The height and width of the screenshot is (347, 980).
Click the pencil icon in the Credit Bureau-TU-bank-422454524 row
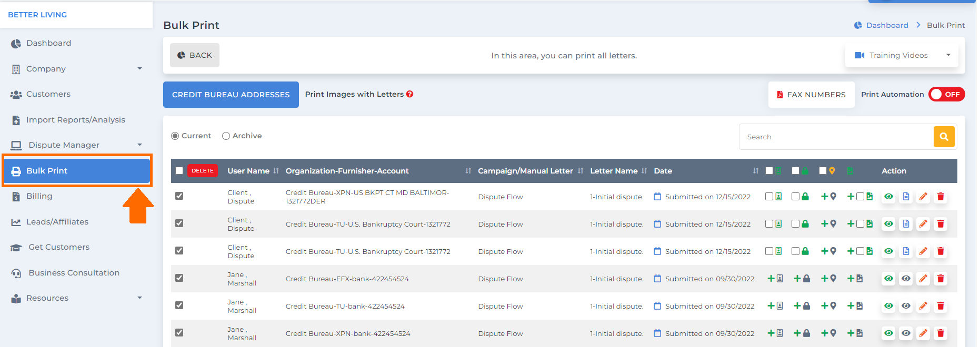(x=923, y=306)
